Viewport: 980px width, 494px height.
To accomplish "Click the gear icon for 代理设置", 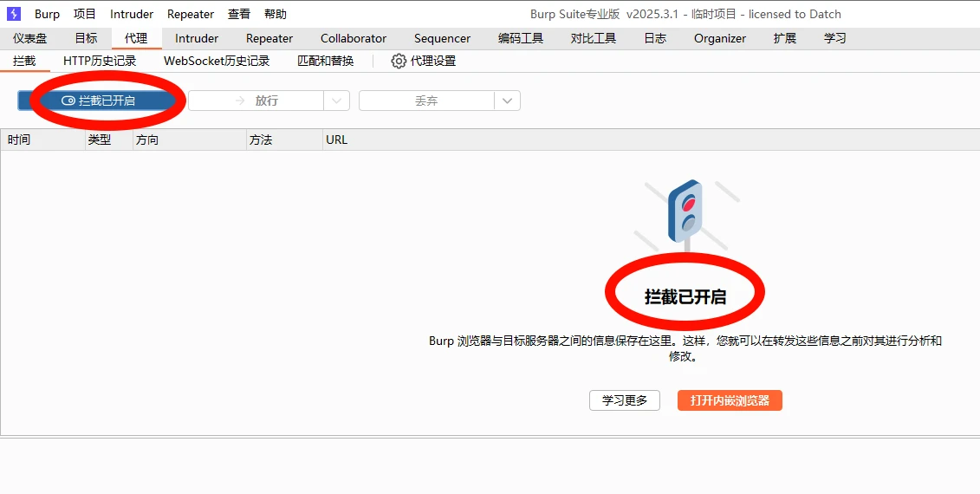I will (399, 61).
